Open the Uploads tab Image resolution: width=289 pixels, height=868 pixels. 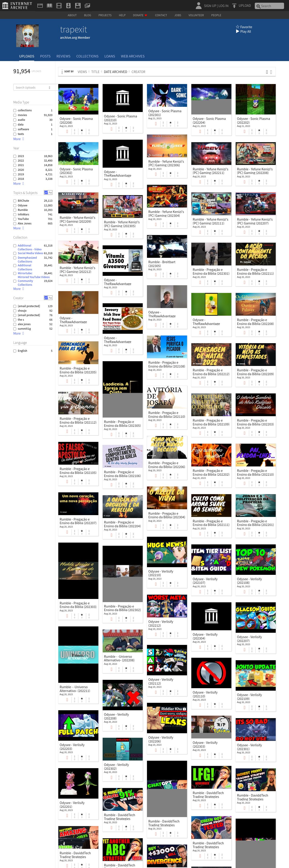(x=27, y=56)
